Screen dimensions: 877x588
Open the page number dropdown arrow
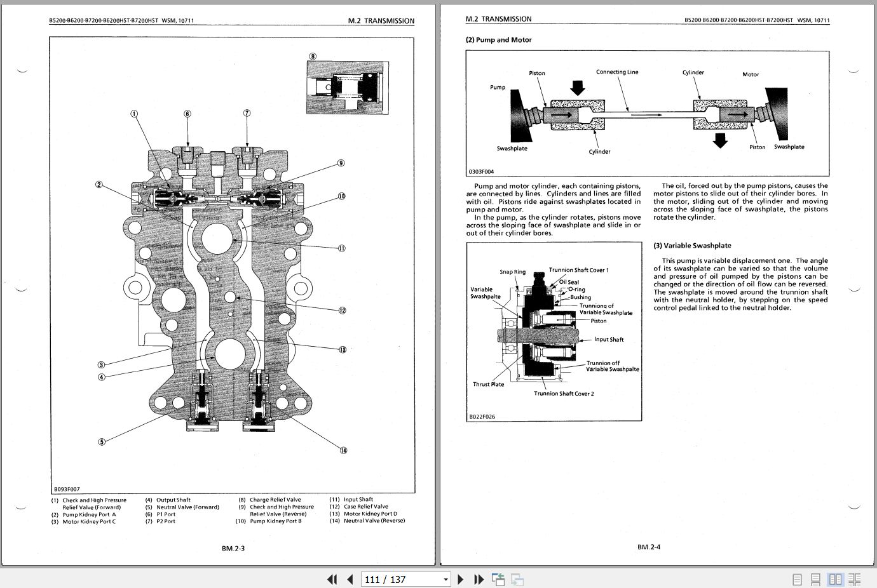coord(445,579)
